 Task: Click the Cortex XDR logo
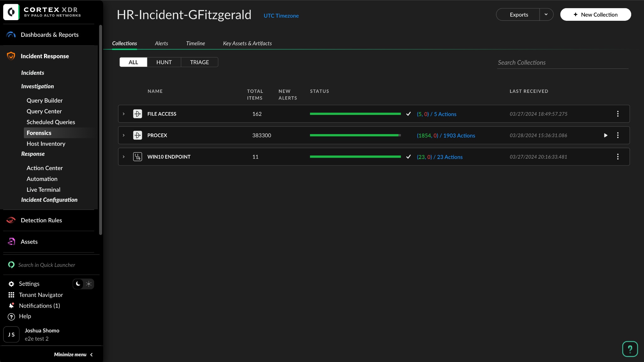11,12
